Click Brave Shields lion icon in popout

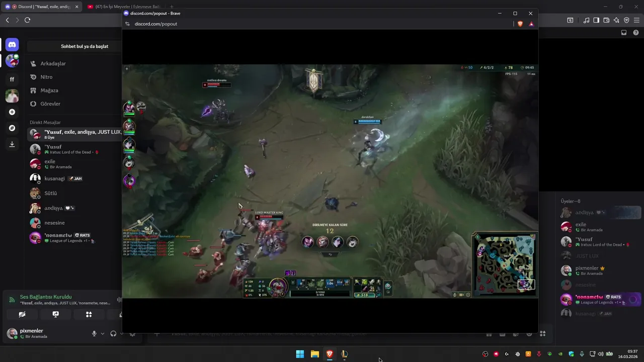click(520, 24)
